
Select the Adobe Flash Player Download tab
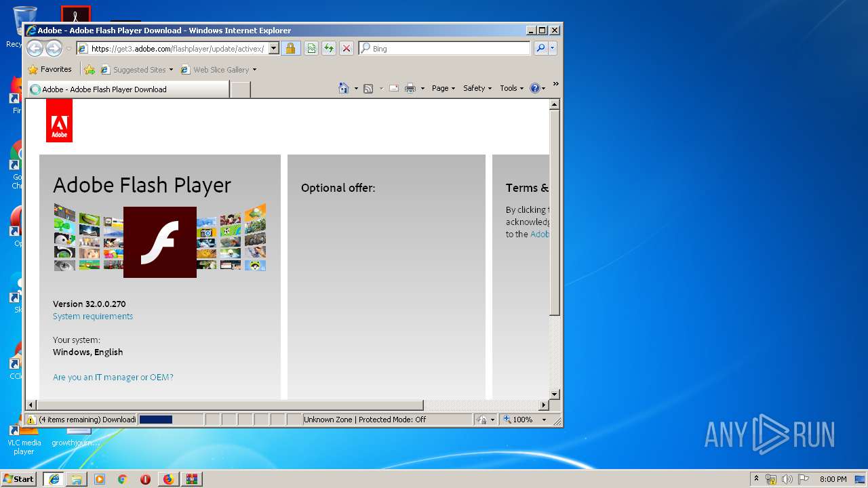[128, 89]
